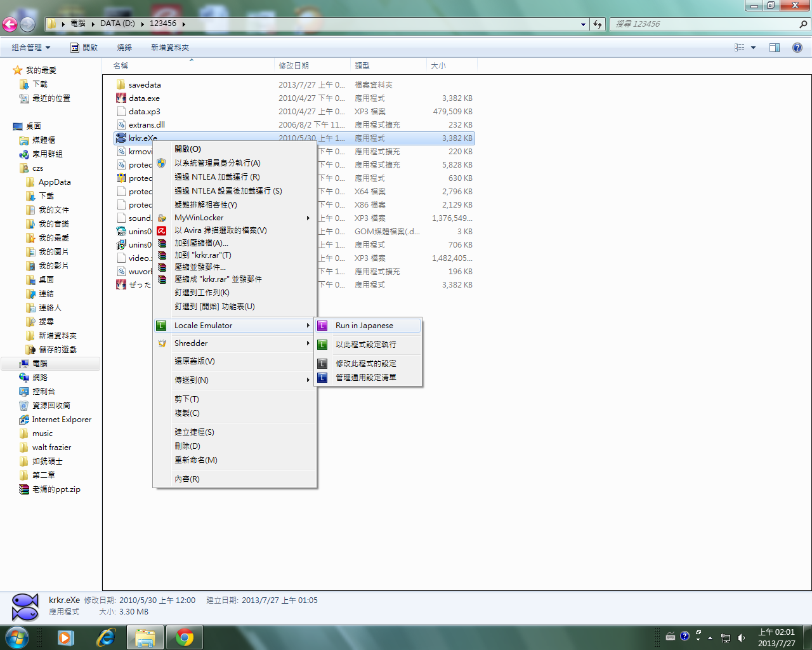Open Internet Explorer from the taskbar
This screenshot has height=650, width=812.
(x=106, y=637)
